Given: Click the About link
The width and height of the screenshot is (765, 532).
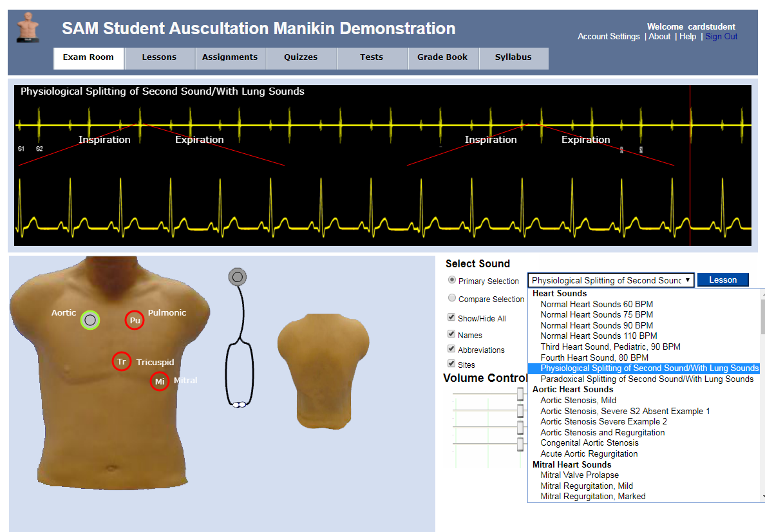Looking at the screenshot, I should click(659, 37).
